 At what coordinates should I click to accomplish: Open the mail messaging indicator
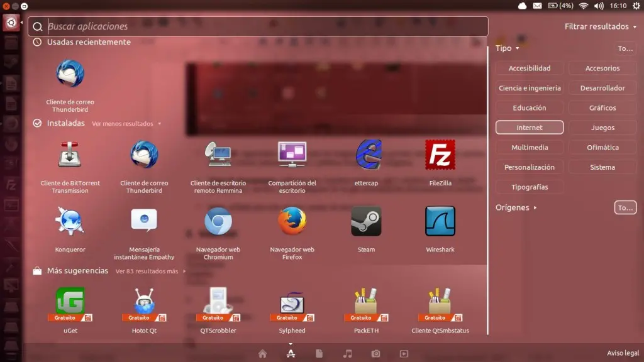point(537,6)
